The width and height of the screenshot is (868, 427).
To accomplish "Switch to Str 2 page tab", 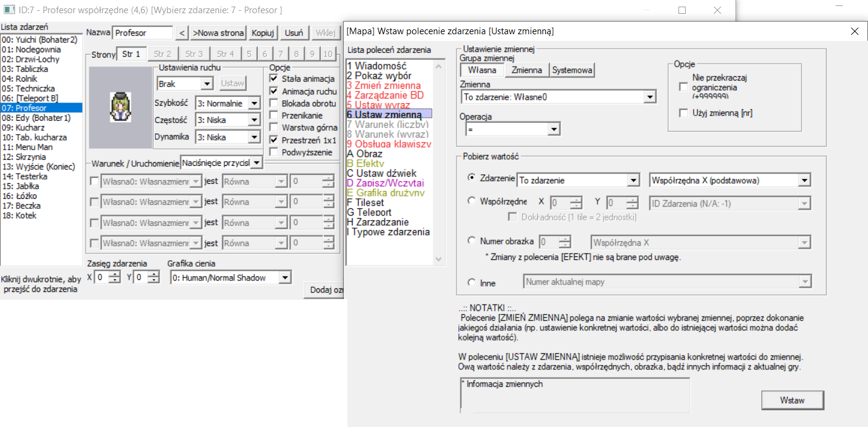I will coord(162,54).
